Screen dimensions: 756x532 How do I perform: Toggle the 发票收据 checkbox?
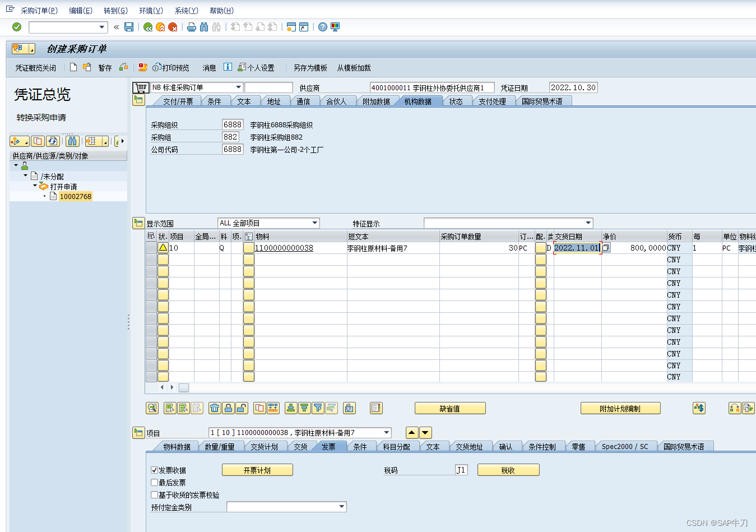(154, 470)
